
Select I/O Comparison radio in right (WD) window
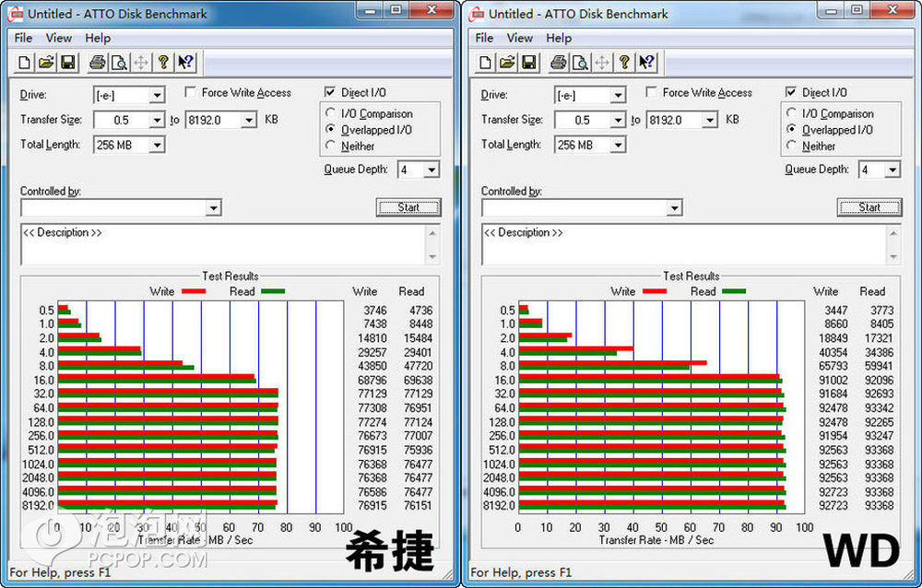[x=791, y=112]
